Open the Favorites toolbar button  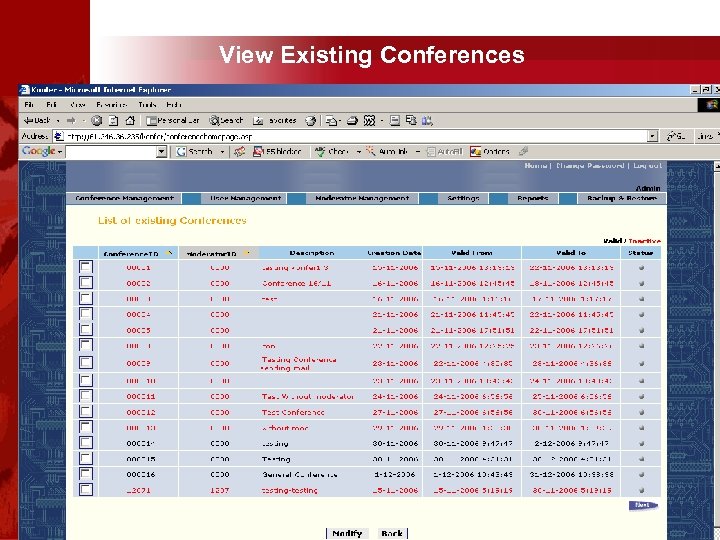(275, 121)
